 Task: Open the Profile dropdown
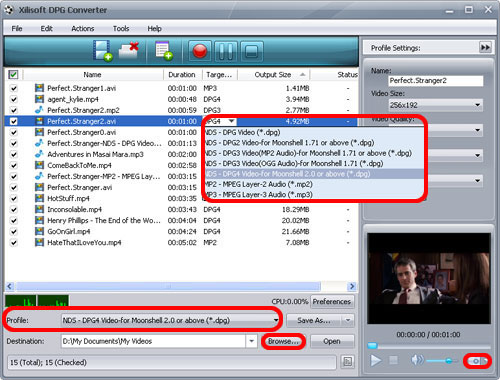[170, 320]
